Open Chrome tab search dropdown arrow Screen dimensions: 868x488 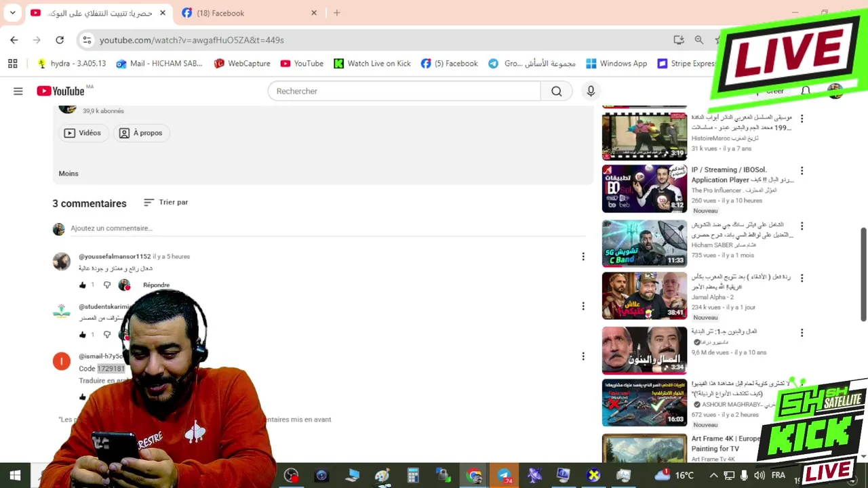pyautogui.click(x=12, y=13)
